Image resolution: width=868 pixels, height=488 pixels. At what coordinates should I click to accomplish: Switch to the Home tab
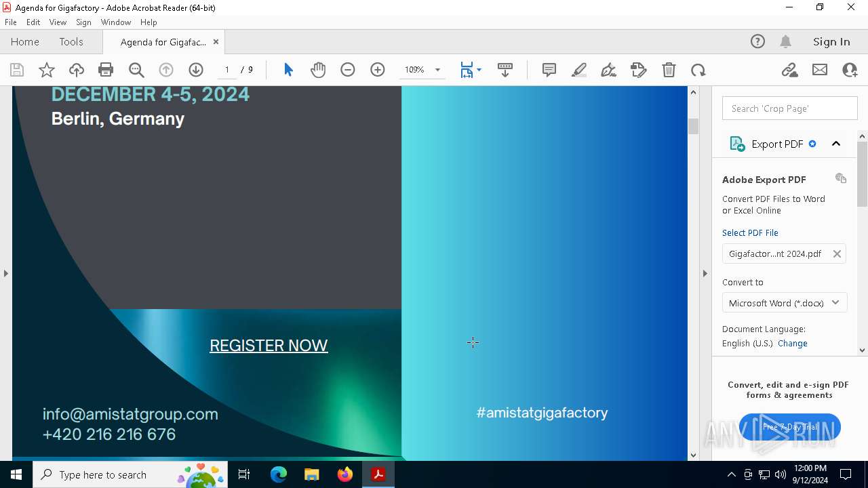[x=25, y=41]
